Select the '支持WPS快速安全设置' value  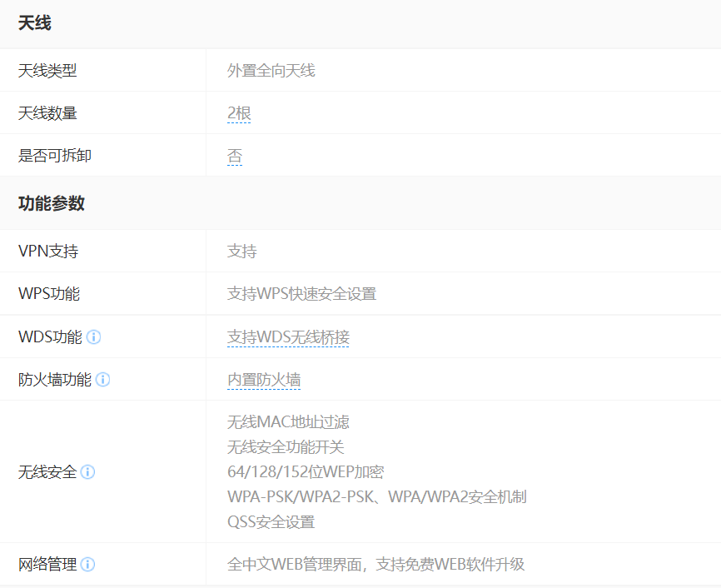pos(301,294)
